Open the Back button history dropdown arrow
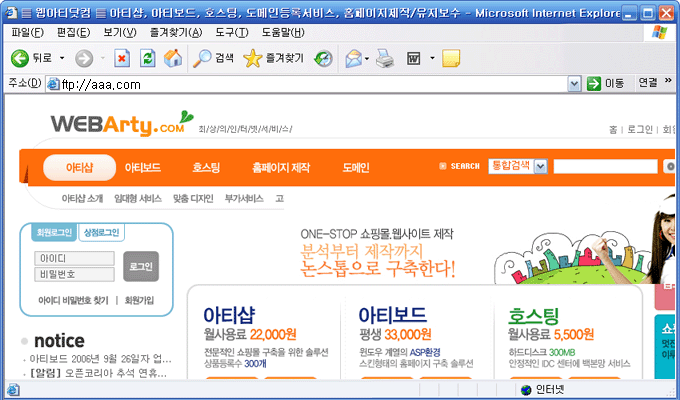Viewport: 680px width, 400px height. (x=62, y=58)
